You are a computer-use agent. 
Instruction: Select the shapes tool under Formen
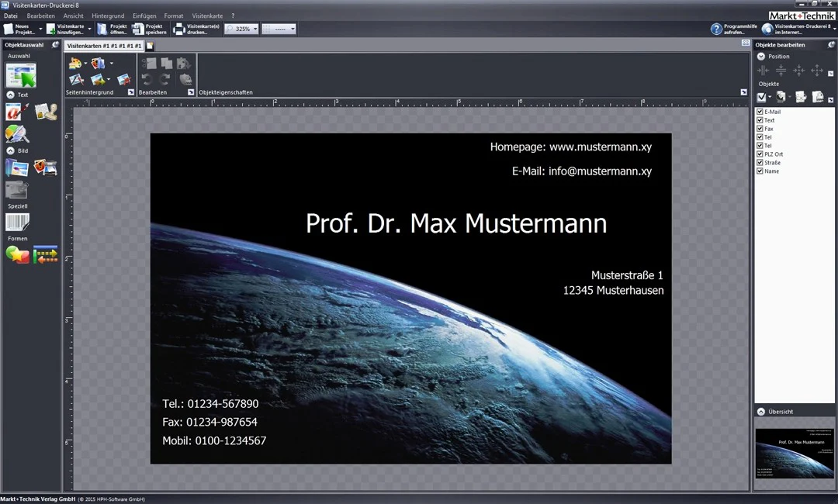point(18,254)
